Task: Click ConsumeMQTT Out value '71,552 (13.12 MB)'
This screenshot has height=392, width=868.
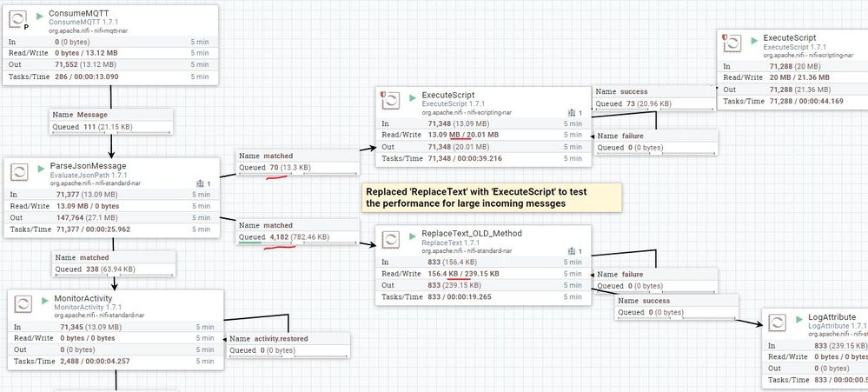Action: (x=85, y=65)
